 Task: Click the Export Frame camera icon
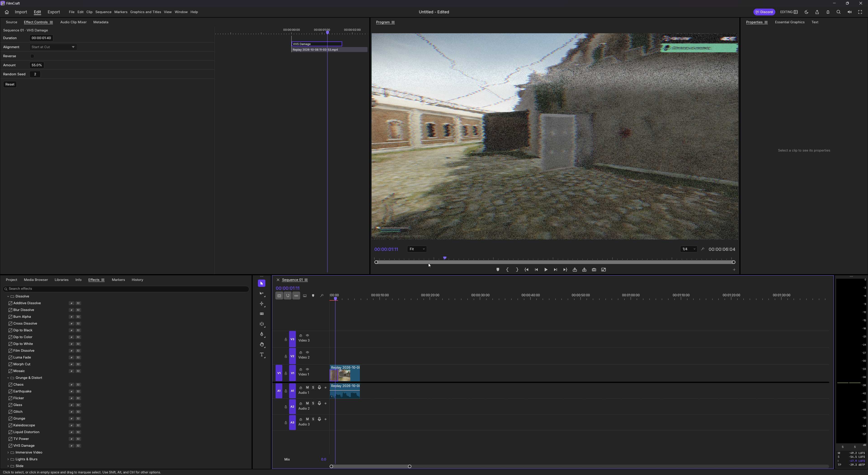[594, 270]
